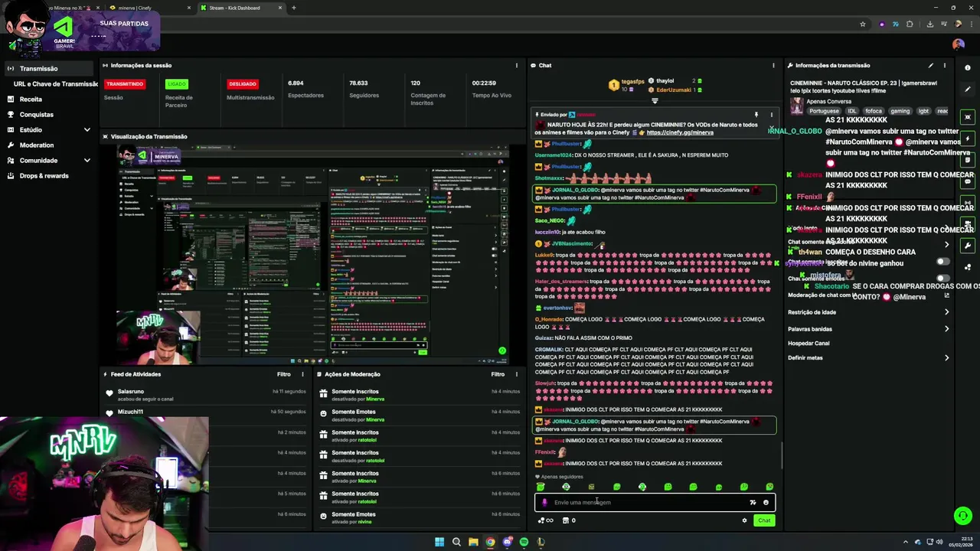Open chat settings gear icon
Viewport: 980px width, 551px height.
click(x=744, y=520)
